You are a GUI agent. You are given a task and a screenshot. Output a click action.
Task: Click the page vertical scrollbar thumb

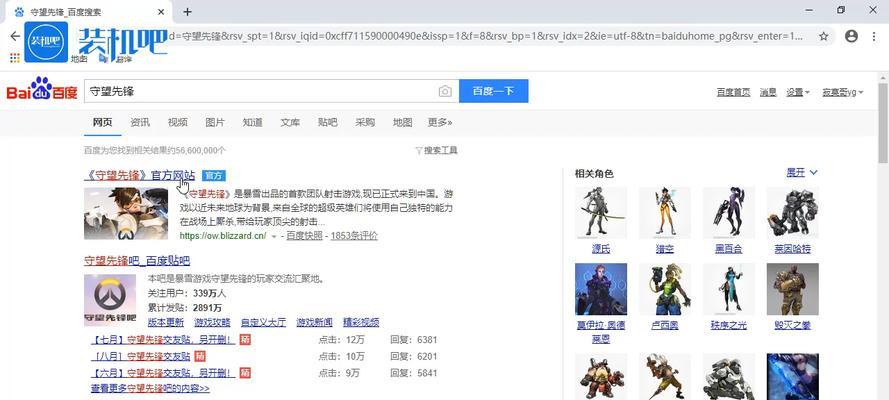coord(883,122)
